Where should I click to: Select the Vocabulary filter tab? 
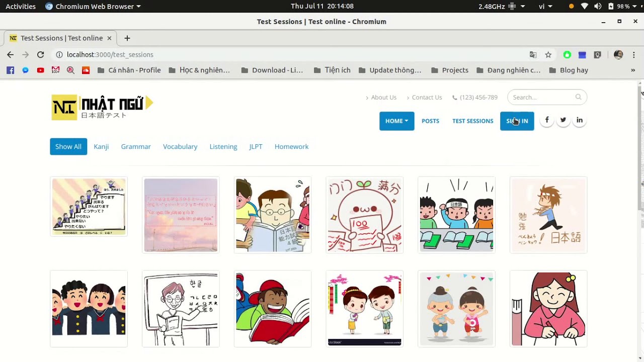180,147
